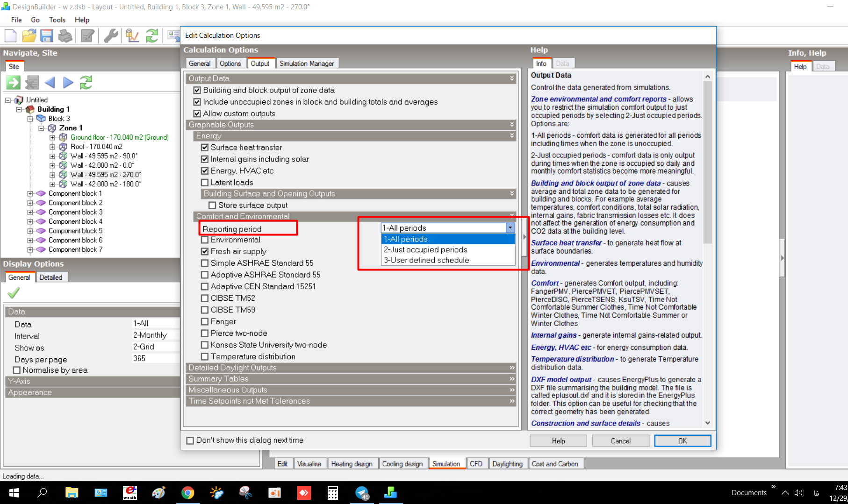Click the locked chart results icon in toolbar
The image size is (848, 504).
pyautogui.click(x=132, y=36)
